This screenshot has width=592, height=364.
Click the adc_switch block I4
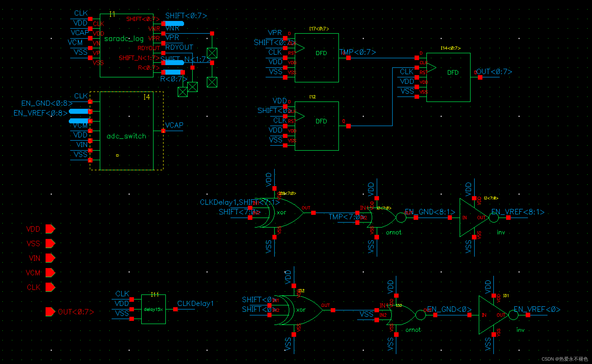tap(126, 131)
